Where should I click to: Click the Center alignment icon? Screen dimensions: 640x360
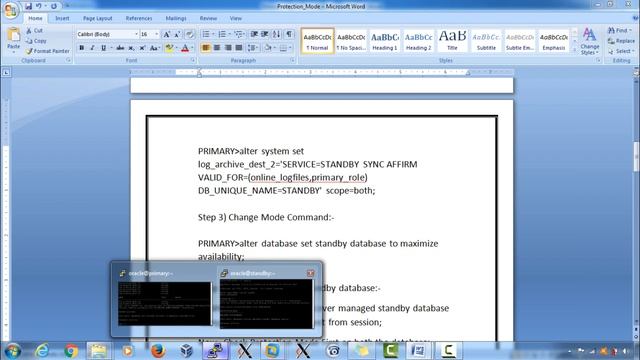click(x=217, y=48)
